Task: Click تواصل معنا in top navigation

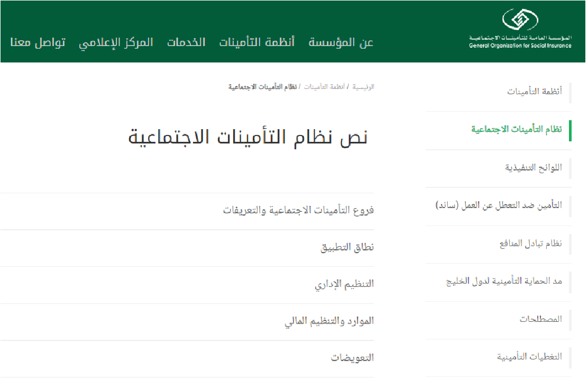Action: (38, 43)
